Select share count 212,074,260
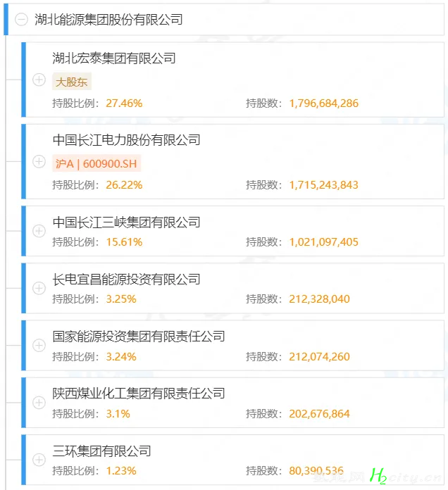The width and height of the screenshot is (448, 490). 319,356
